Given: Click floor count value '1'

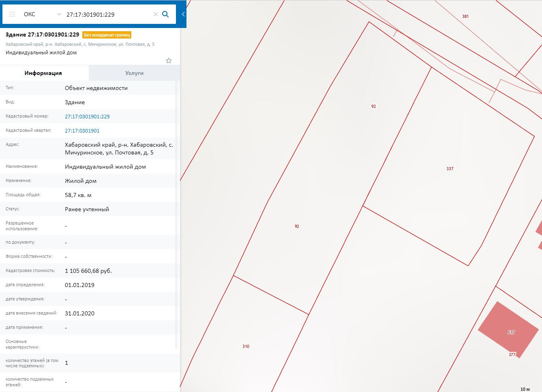Looking at the screenshot, I should (66, 363).
